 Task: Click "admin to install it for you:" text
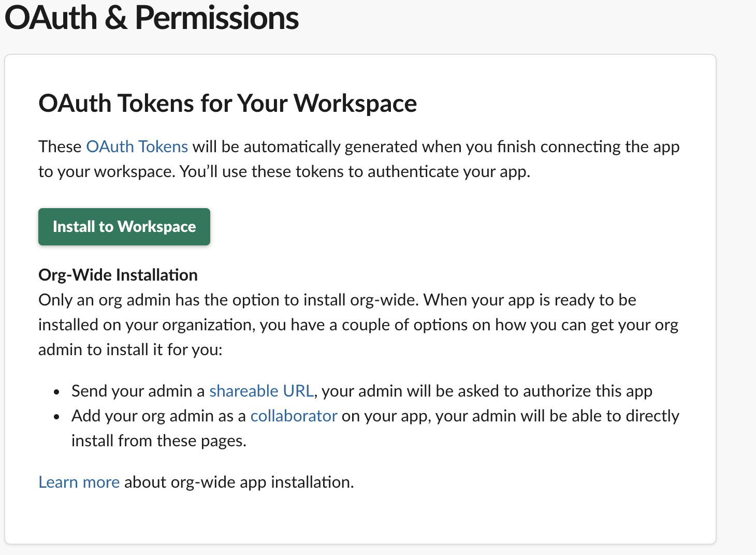click(130, 349)
